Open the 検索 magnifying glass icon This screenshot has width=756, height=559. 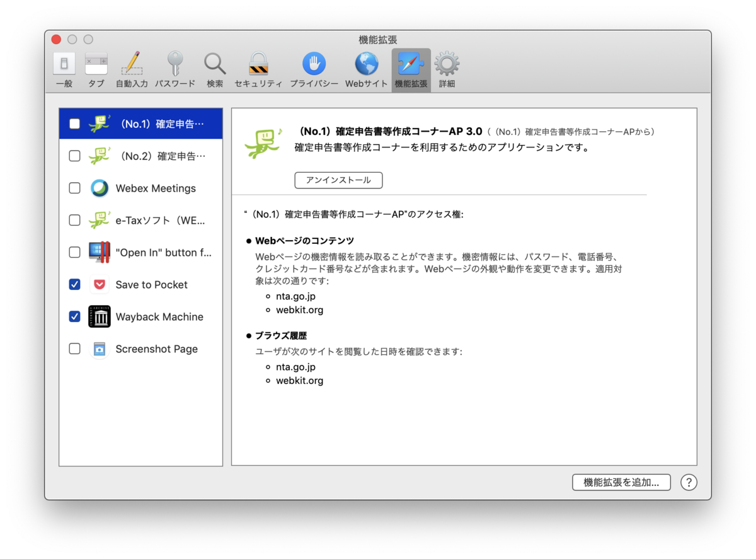coord(215,64)
